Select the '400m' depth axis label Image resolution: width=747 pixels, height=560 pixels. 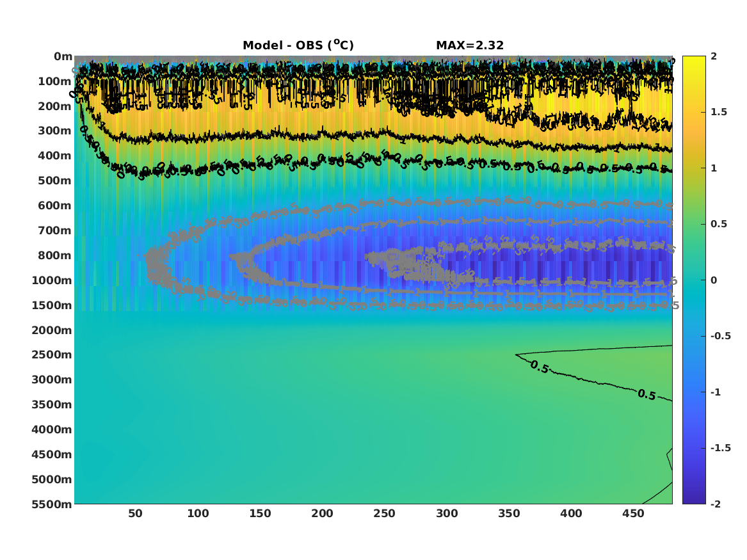point(55,156)
